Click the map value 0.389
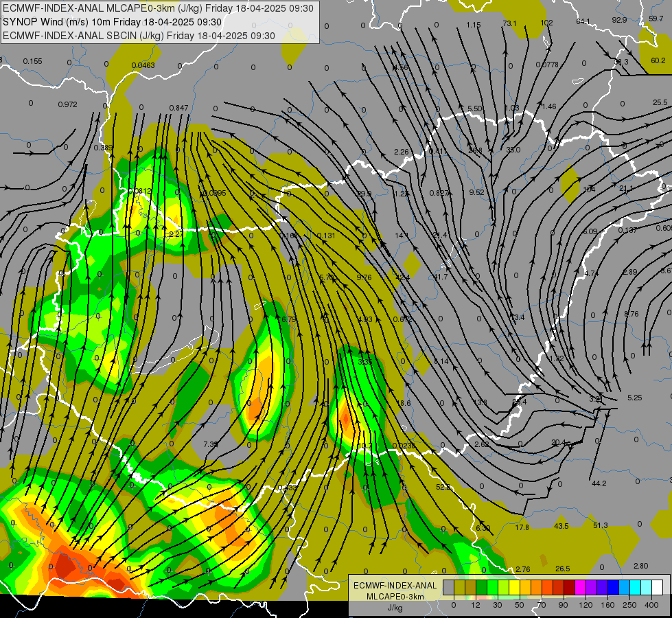 [103, 148]
